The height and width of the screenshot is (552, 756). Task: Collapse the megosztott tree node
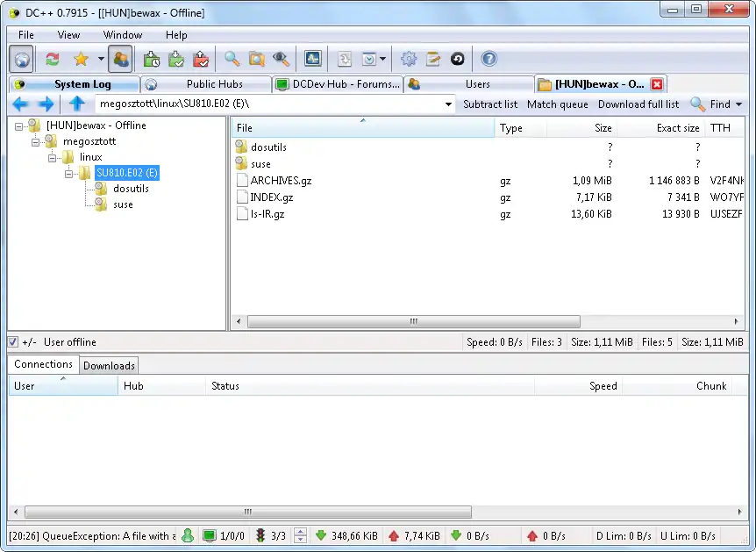[x=36, y=142]
